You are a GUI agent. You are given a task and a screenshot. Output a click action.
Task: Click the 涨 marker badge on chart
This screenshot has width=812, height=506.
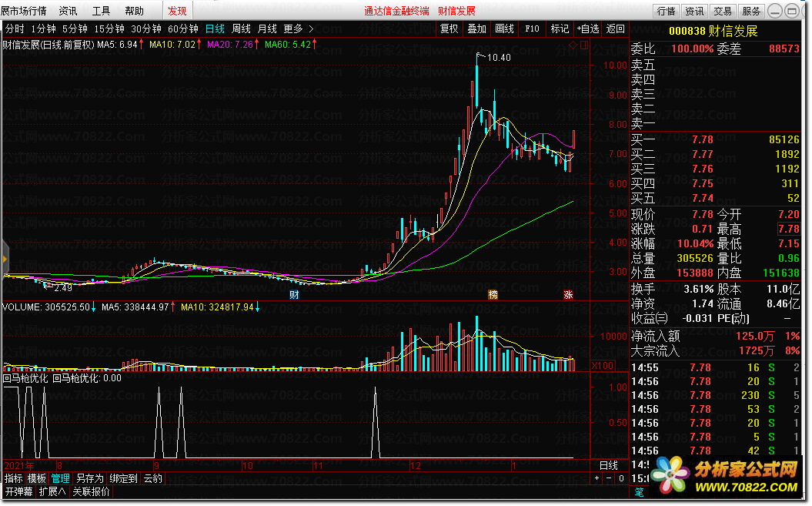coord(568,295)
